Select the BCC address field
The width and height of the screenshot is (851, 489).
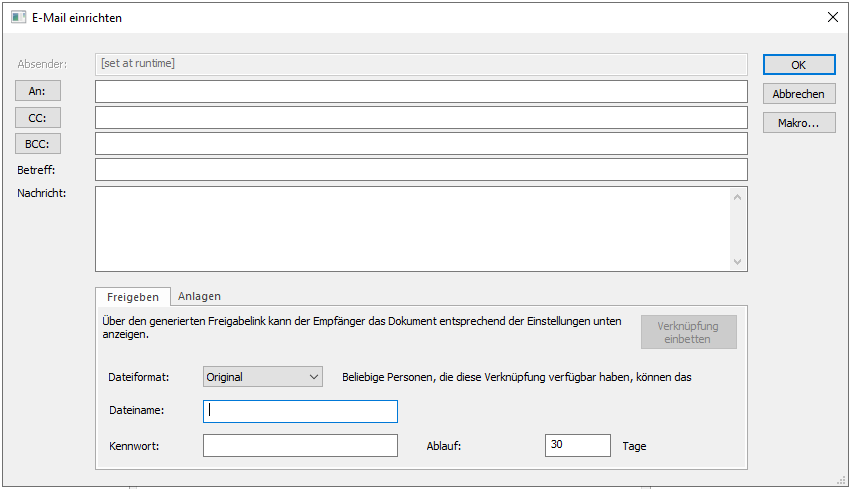420,144
